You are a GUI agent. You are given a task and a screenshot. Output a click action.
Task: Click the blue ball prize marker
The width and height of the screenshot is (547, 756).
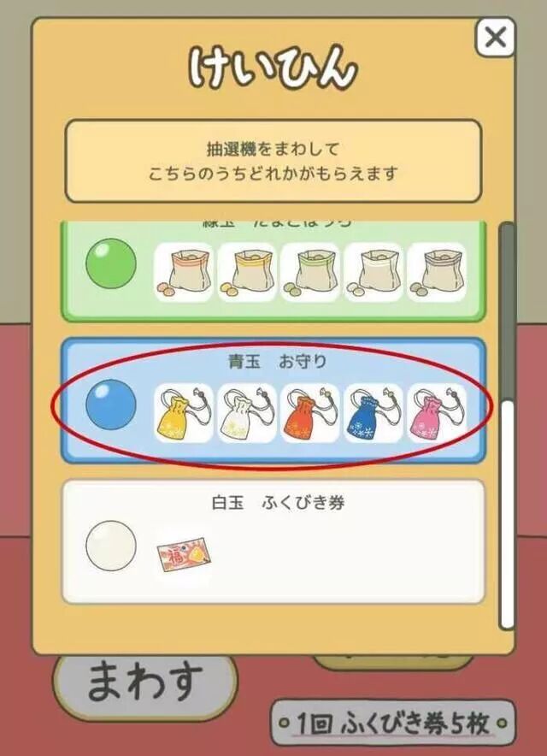111,404
